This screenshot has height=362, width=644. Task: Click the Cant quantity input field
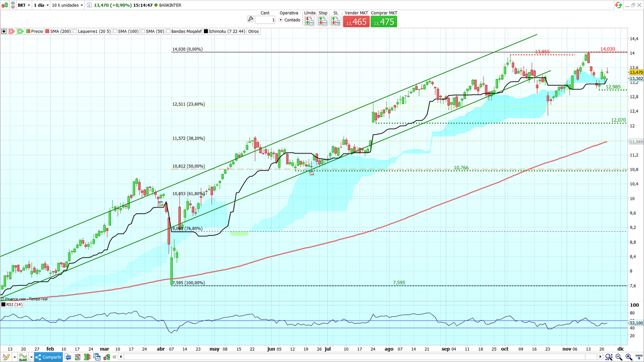(x=265, y=20)
